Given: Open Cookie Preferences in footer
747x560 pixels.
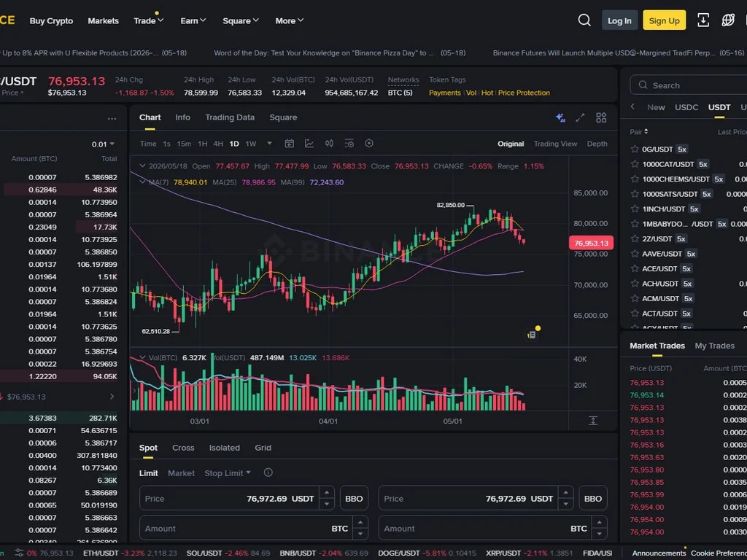Looking at the screenshot, I should pyautogui.click(x=719, y=553).
